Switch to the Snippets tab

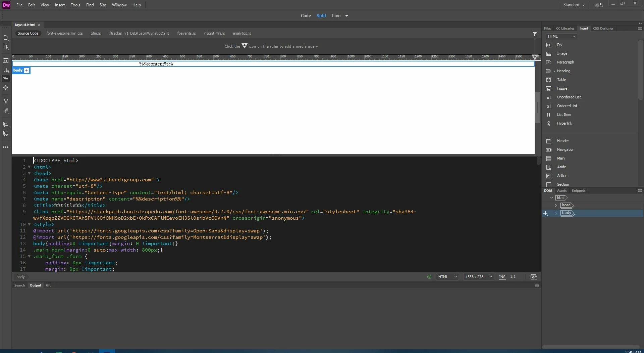(x=578, y=191)
